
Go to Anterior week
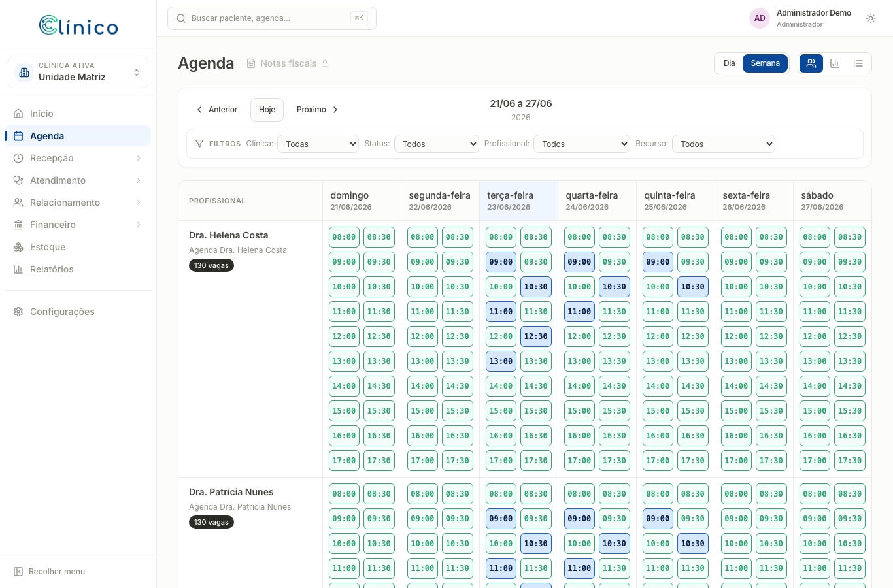(217, 110)
